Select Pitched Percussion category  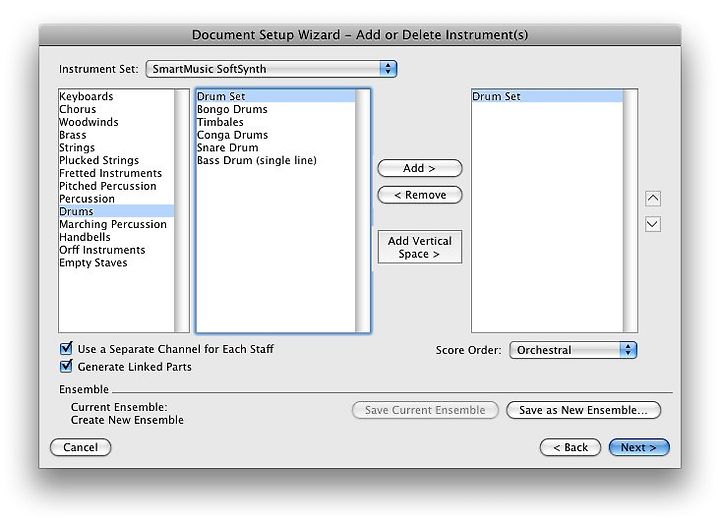(x=117, y=186)
